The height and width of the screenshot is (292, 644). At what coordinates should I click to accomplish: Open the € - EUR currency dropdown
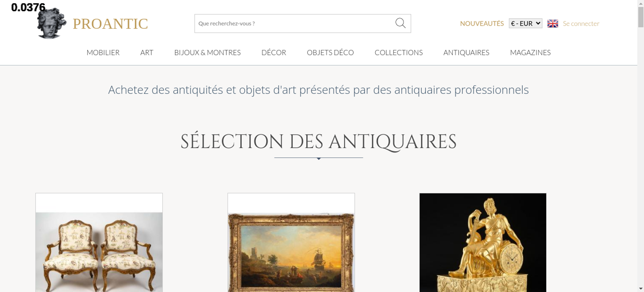click(526, 23)
